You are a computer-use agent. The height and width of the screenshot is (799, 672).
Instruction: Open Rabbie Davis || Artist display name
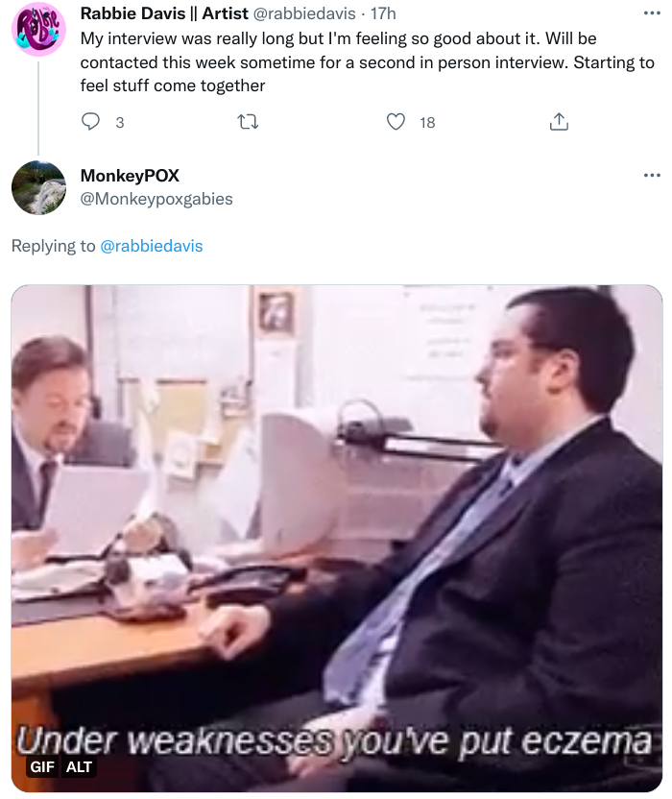click(x=164, y=13)
